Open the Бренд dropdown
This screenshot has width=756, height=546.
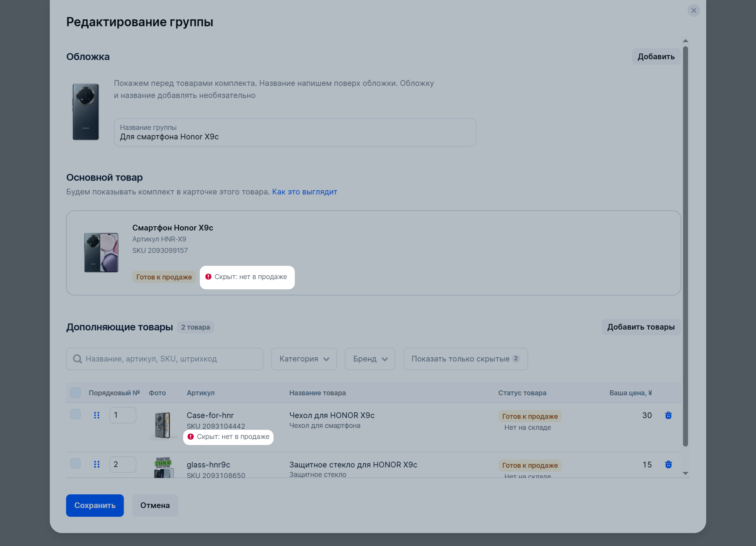(370, 359)
